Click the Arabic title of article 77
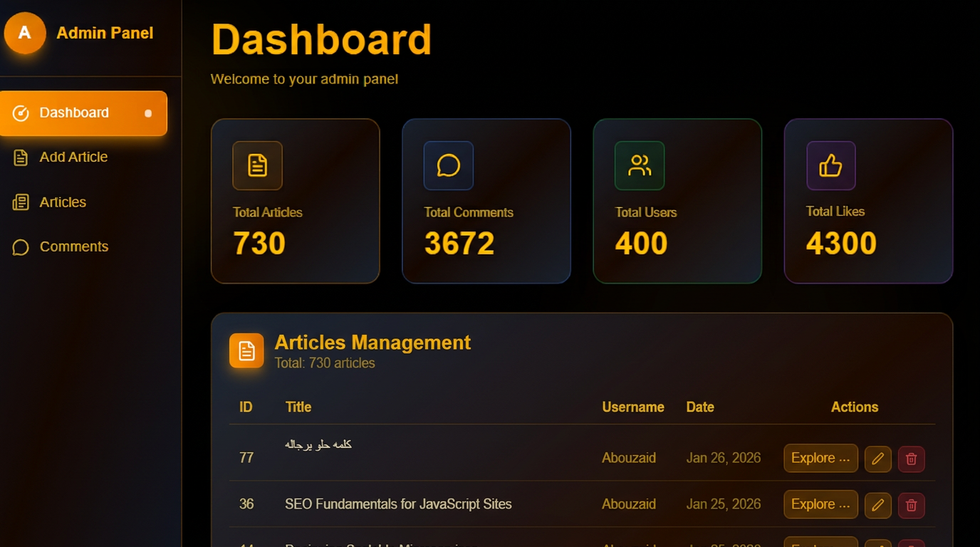Image resolution: width=980 pixels, height=547 pixels. point(318,444)
